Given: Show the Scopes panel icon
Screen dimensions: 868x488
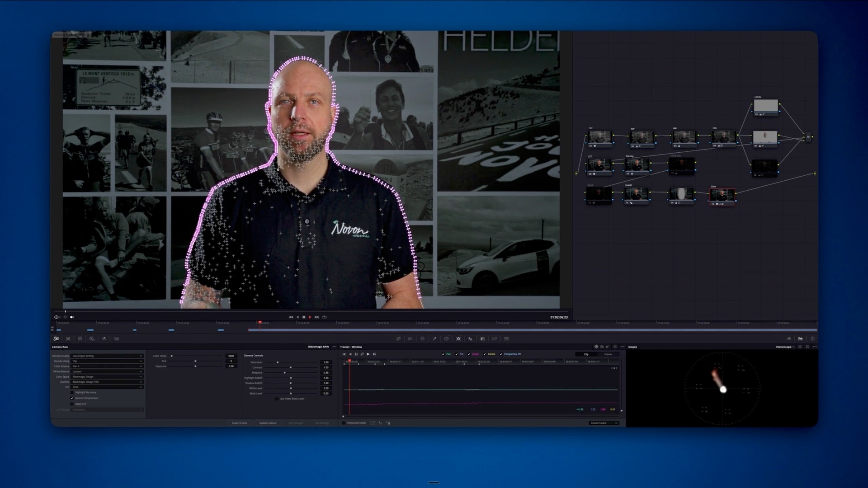Looking at the screenshot, I should 801,338.
